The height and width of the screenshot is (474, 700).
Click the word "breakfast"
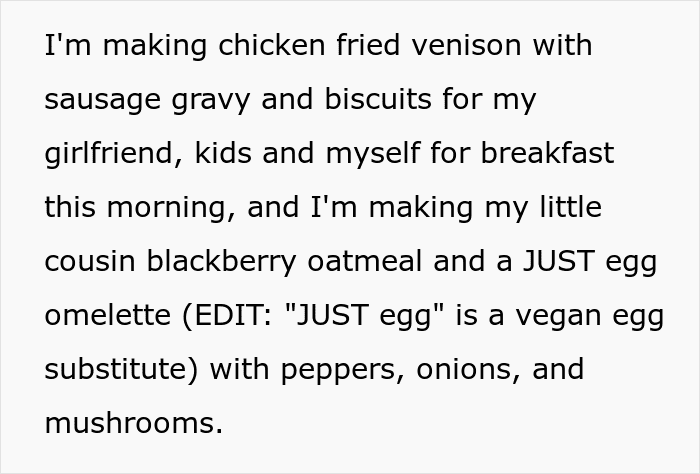point(546,154)
